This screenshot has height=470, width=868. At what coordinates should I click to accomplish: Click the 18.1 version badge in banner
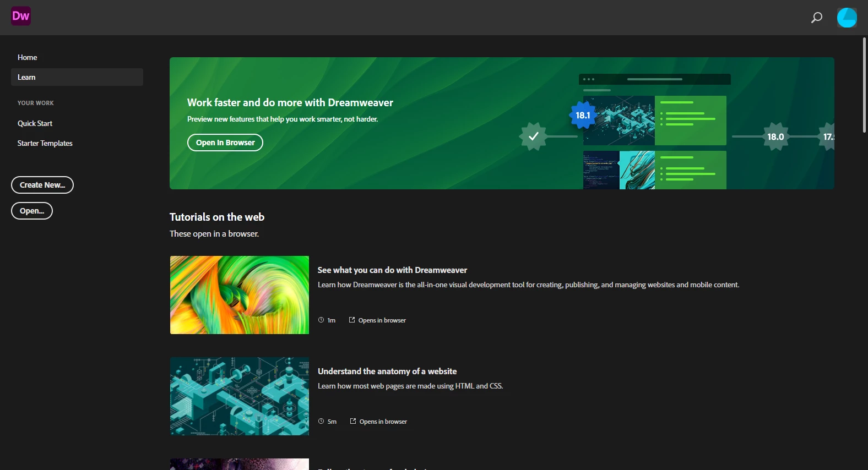pyautogui.click(x=583, y=115)
